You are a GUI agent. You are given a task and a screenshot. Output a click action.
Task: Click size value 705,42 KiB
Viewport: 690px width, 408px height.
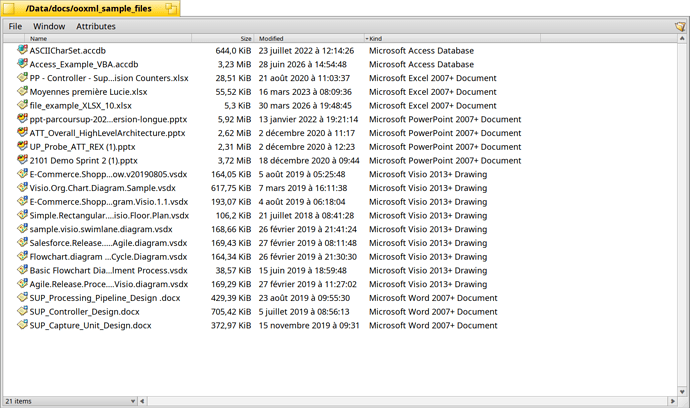(231, 312)
